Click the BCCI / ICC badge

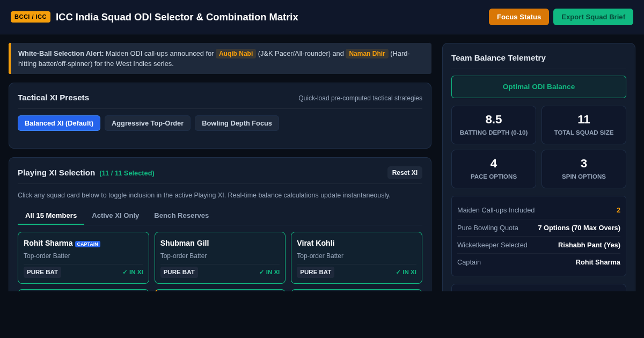point(31,17)
